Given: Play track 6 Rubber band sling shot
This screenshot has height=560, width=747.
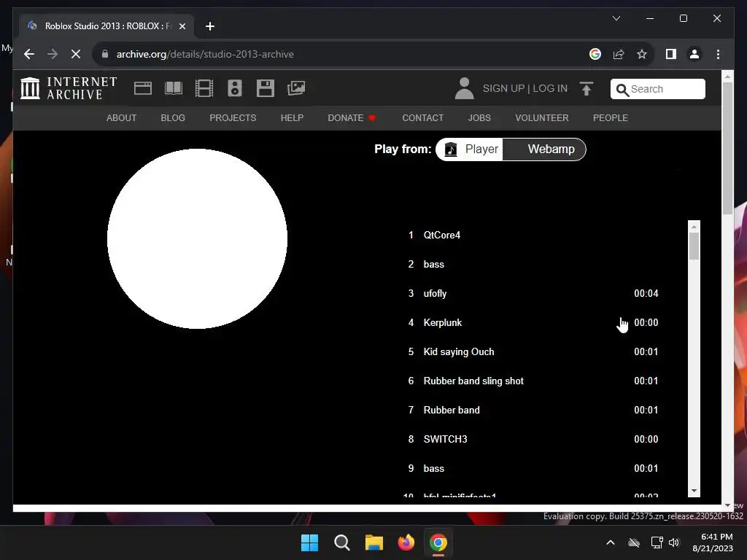Looking at the screenshot, I should [x=533, y=381].
